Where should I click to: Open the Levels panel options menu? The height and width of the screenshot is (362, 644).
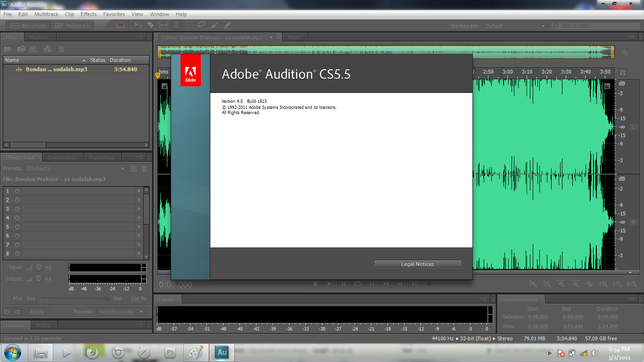483,299
